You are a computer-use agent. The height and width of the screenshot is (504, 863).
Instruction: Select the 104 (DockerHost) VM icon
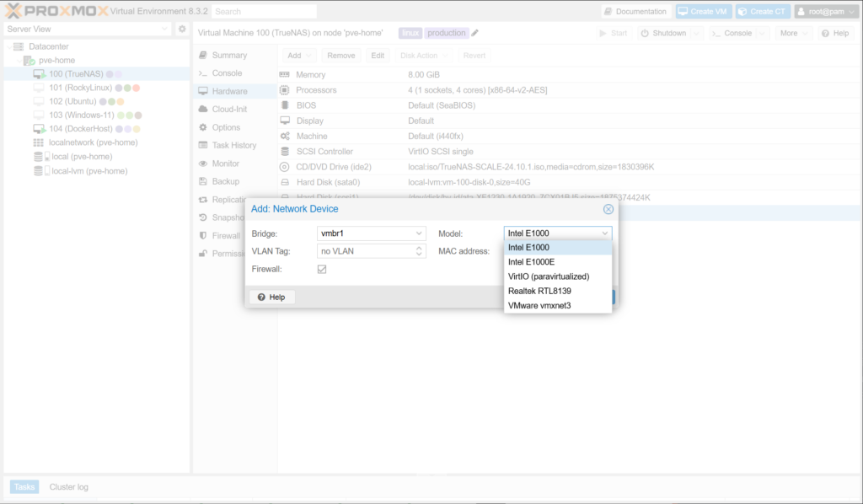[39, 129]
